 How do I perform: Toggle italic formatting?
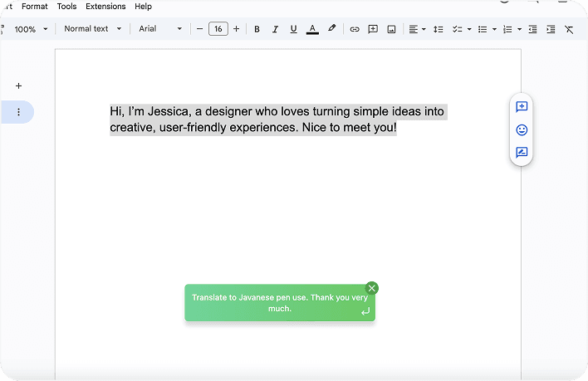[x=275, y=29]
